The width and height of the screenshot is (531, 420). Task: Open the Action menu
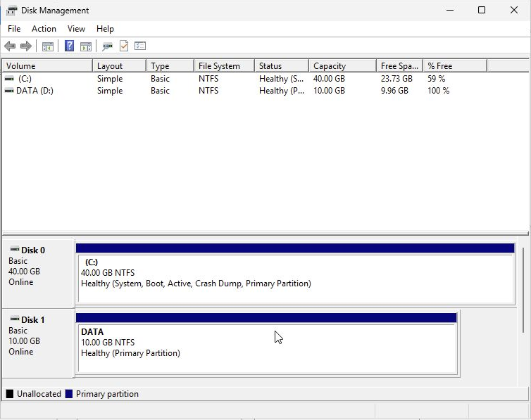tap(44, 29)
